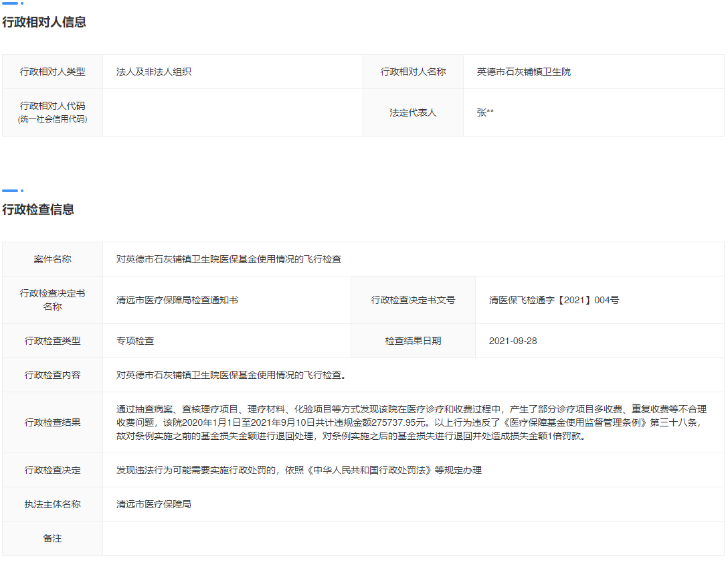Click the result date 2021-09-28
Image resolution: width=728 pixels, height=561 pixels.
(x=513, y=341)
